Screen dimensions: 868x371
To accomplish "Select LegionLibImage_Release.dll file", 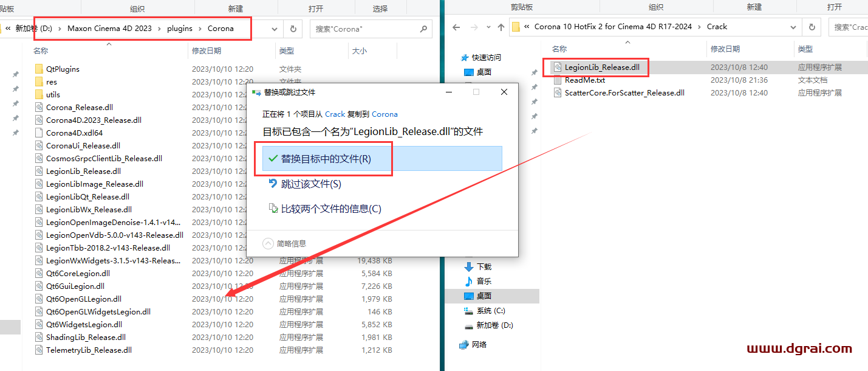I will click(95, 184).
